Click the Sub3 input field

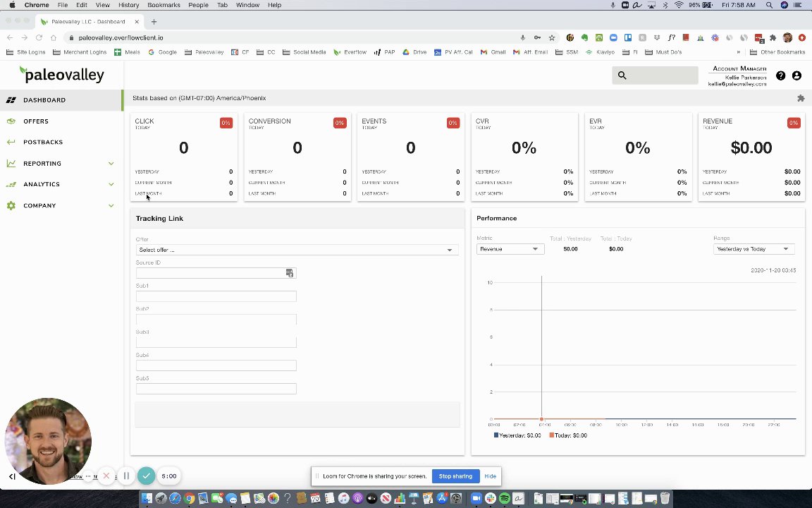pos(216,342)
